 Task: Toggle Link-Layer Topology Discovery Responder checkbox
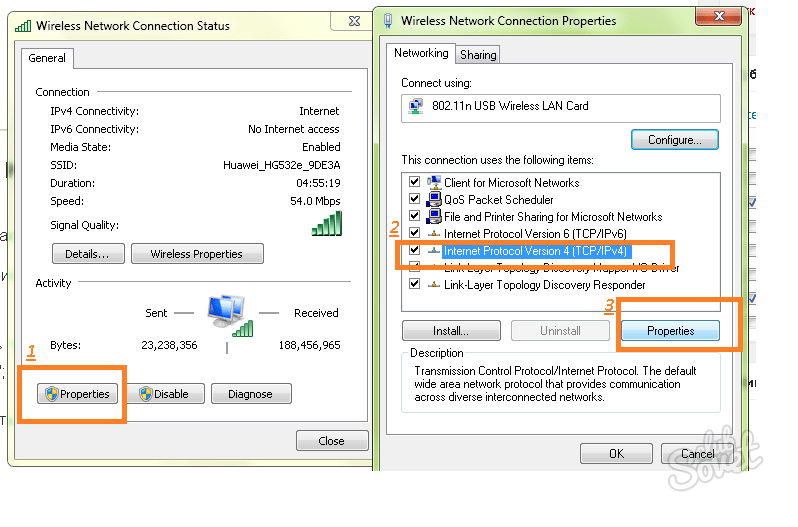(414, 284)
